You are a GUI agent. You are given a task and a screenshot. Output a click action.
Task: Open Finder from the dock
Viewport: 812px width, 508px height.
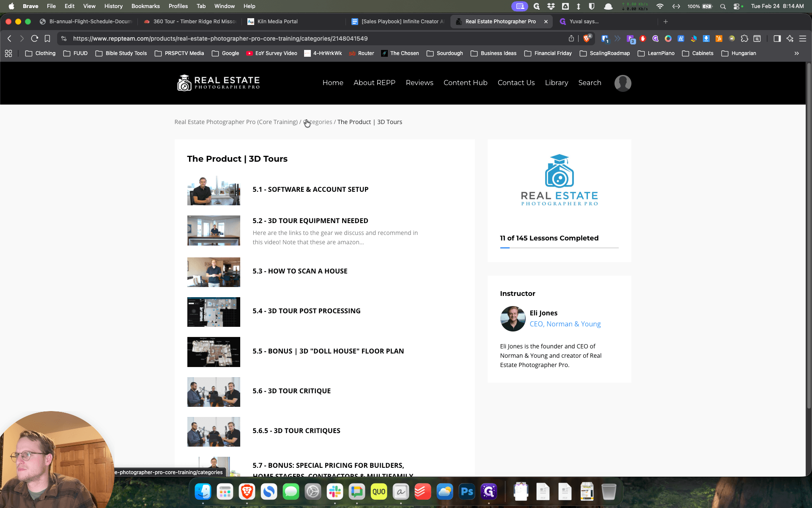(x=203, y=491)
